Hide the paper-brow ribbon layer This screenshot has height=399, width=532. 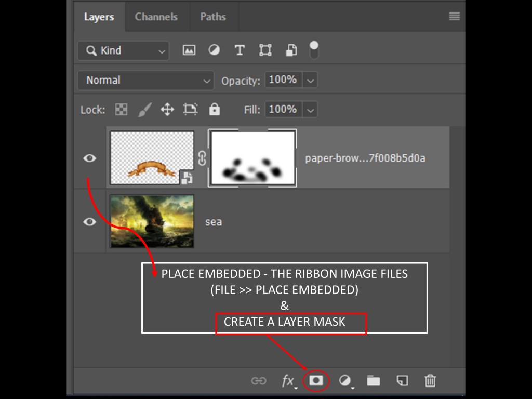tap(90, 158)
